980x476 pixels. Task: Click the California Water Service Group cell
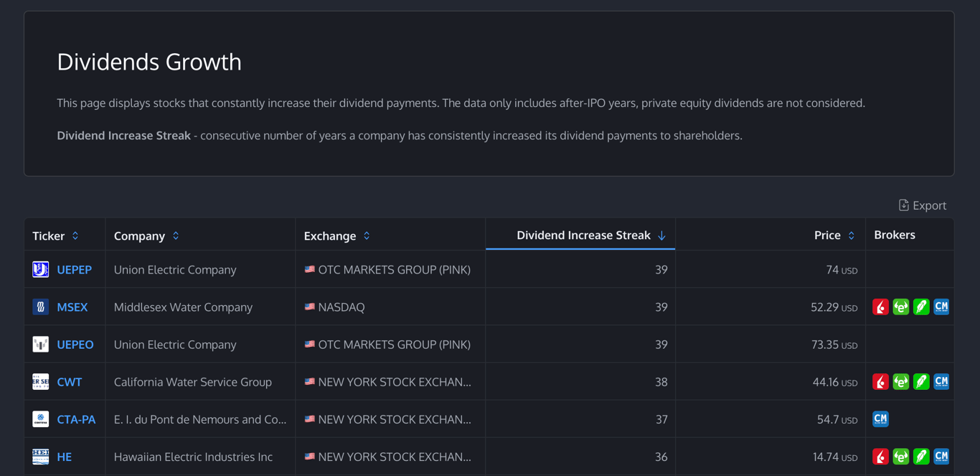pos(193,382)
